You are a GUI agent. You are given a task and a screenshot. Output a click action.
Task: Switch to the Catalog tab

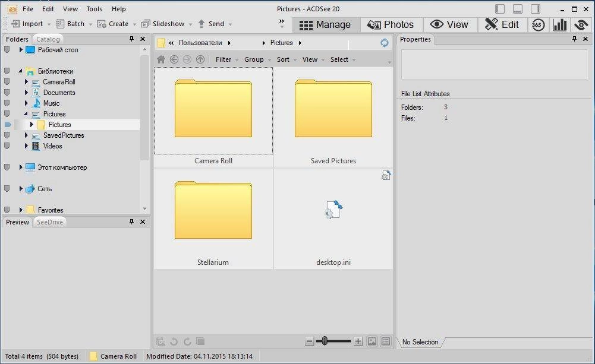pyautogui.click(x=48, y=39)
